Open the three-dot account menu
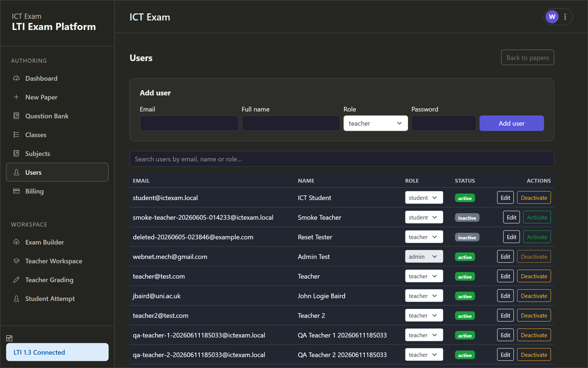This screenshot has width=588, height=368. (x=565, y=17)
